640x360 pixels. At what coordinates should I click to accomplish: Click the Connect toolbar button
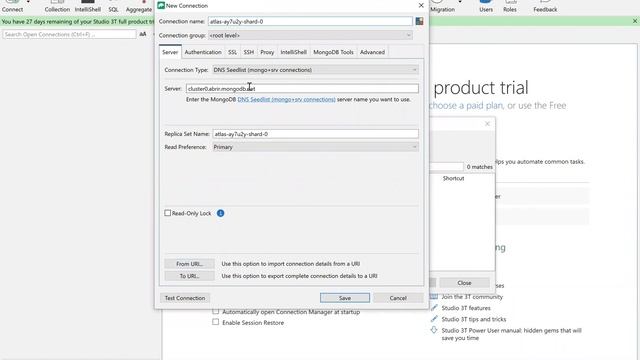click(x=12, y=7)
